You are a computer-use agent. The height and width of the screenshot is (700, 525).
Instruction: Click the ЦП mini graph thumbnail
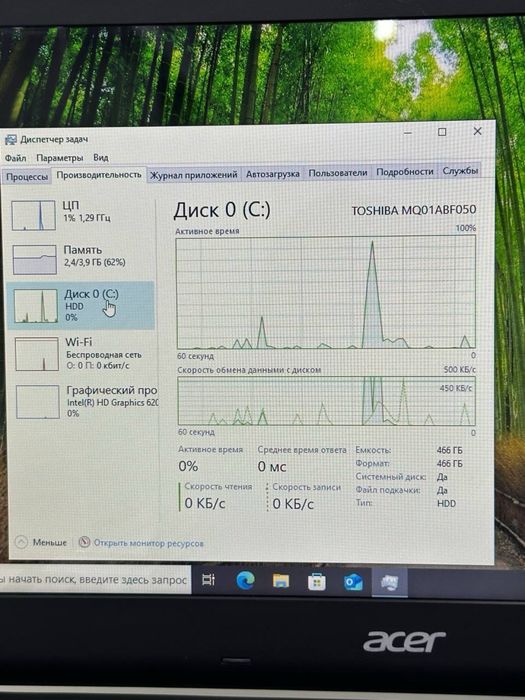click(33, 216)
